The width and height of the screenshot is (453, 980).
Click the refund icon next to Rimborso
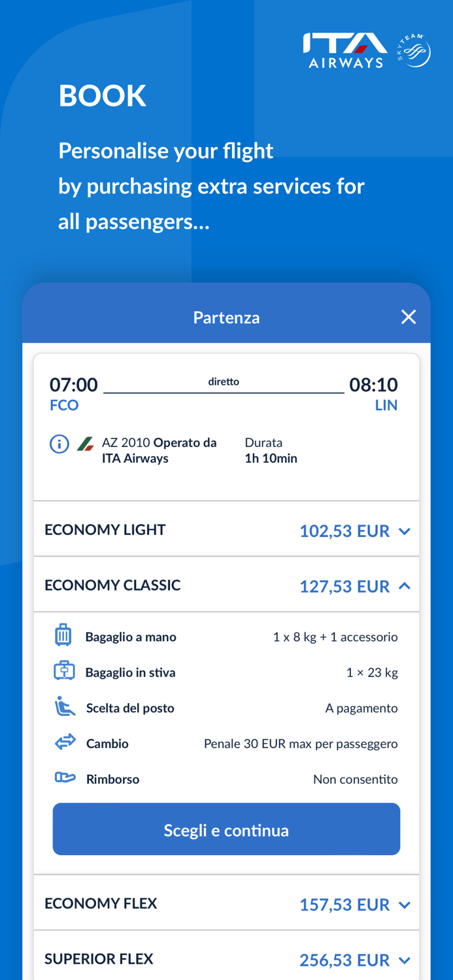63,777
